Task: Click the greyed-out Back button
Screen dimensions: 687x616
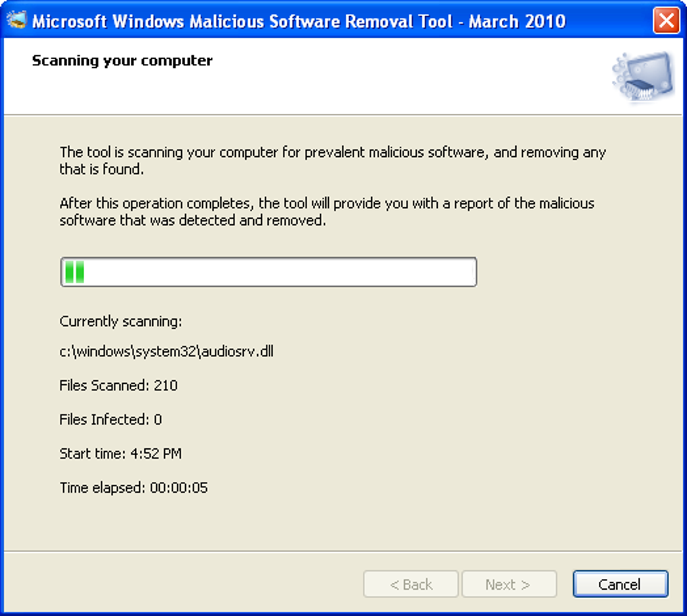Action: (411, 584)
